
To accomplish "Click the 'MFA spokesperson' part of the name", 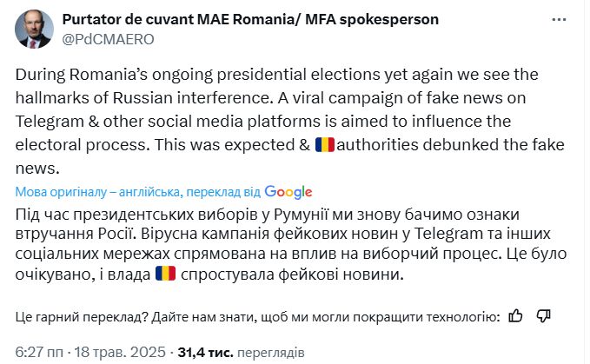I will coord(381,19).
